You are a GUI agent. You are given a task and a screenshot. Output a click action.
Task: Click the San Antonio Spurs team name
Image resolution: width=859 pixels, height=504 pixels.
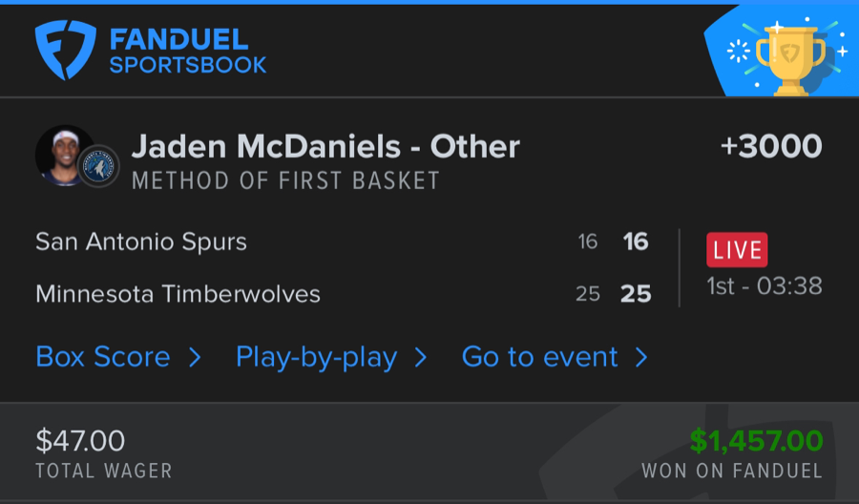141,241
